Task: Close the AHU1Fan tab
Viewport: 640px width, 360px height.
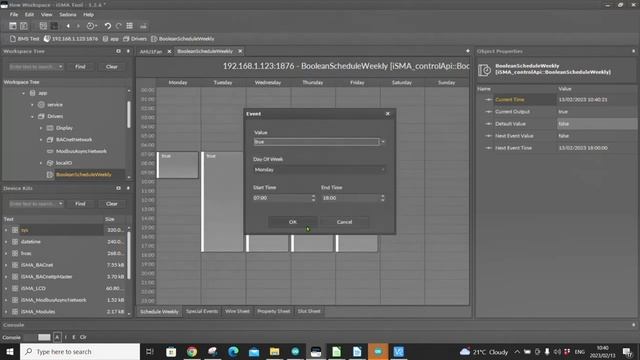Action: point(169,51)
